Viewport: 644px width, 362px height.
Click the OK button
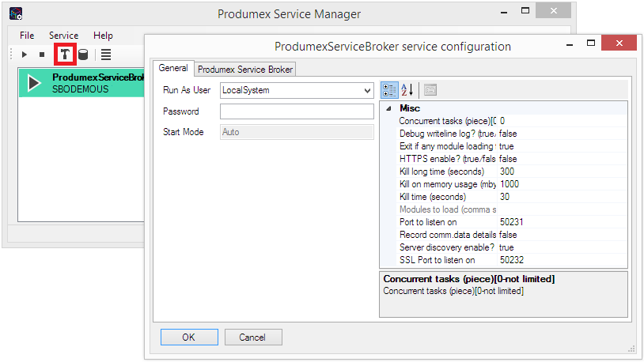coord(189,337)
